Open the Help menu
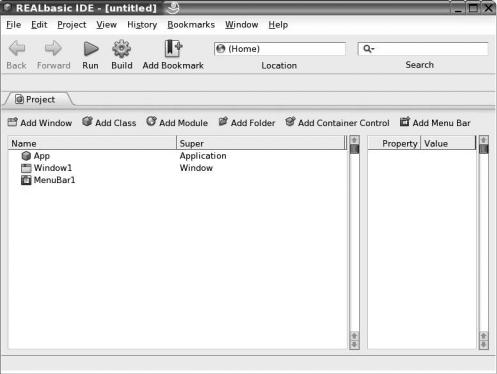 click(278, 25)
